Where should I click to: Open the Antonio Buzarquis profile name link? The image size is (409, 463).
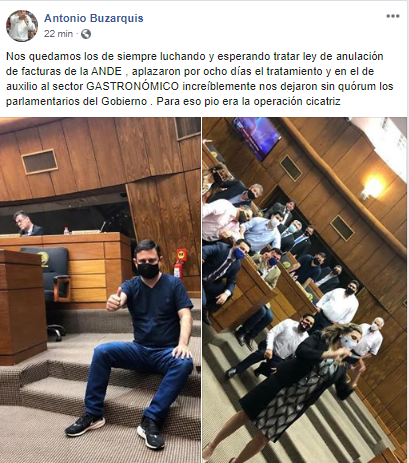(x=94, y=18)
